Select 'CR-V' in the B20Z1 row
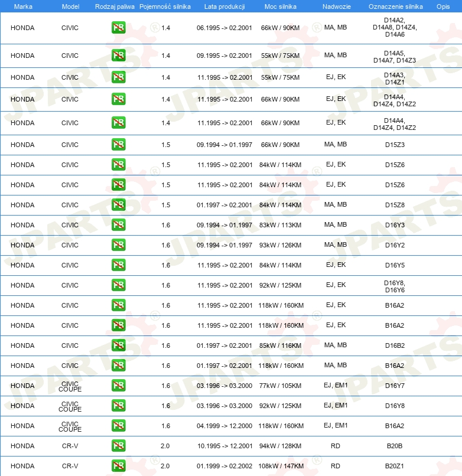Screen dimensions: 462x476 pyautogui.click(x=70, y=466)
